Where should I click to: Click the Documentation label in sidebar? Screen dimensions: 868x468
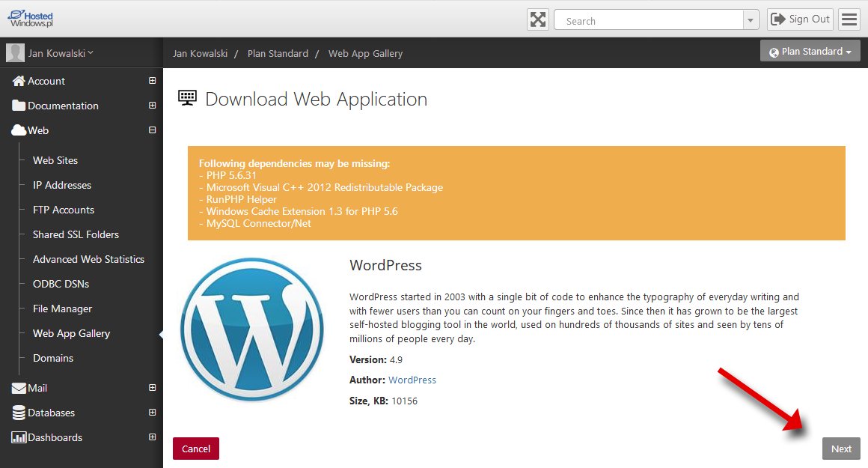(63, 106)
